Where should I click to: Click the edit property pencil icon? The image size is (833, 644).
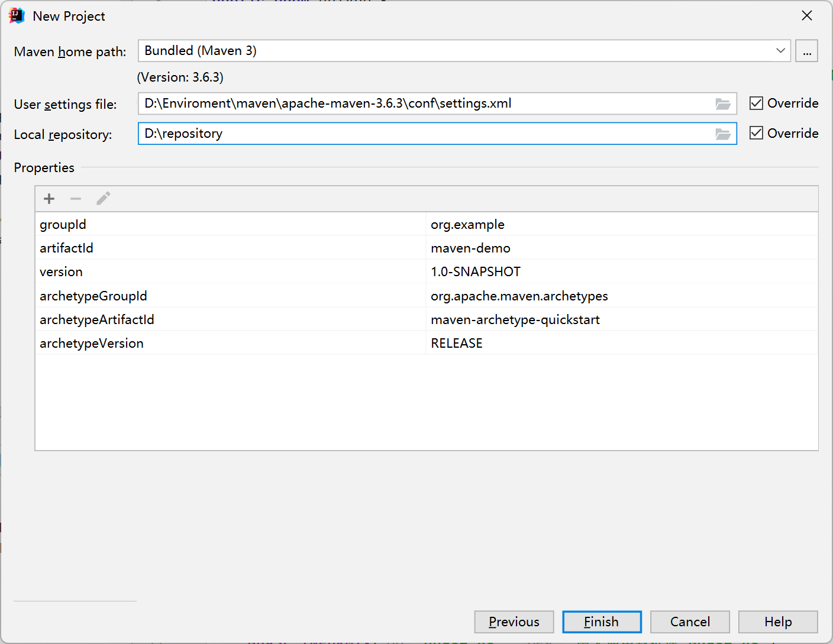click(x=103, y=199)
